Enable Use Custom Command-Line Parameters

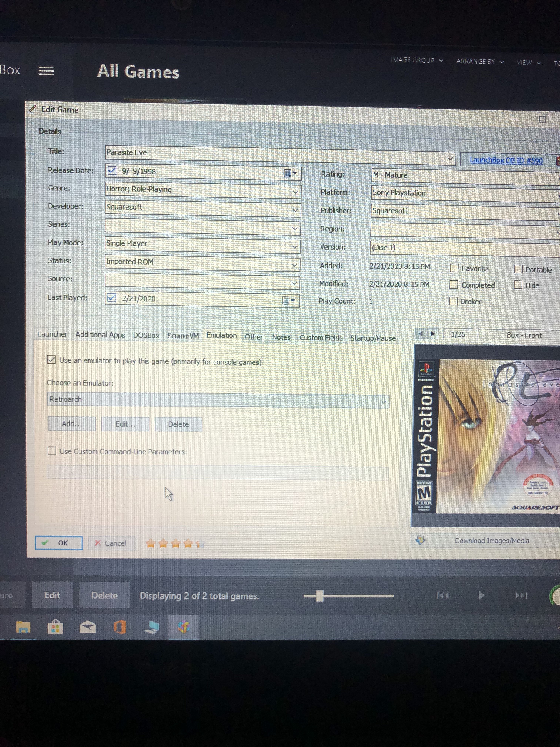[52, 451]
